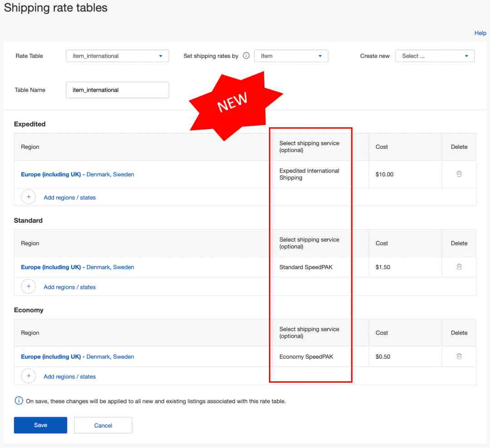Image resolution: width=490 pixels, height=448 pixels.
Task: Click the Table Name input field
Action: click(x=117, y=90)
